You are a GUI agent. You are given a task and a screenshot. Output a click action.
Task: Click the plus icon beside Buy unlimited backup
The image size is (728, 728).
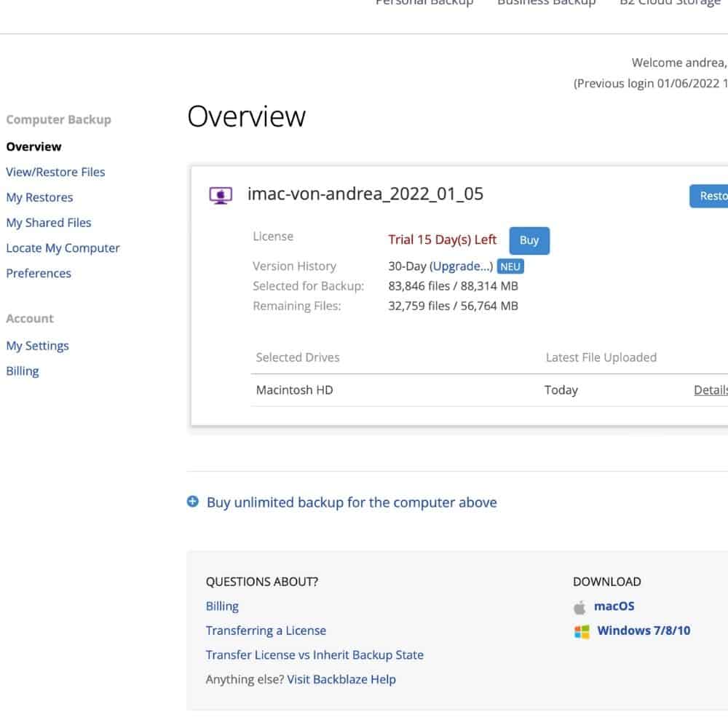193,502
